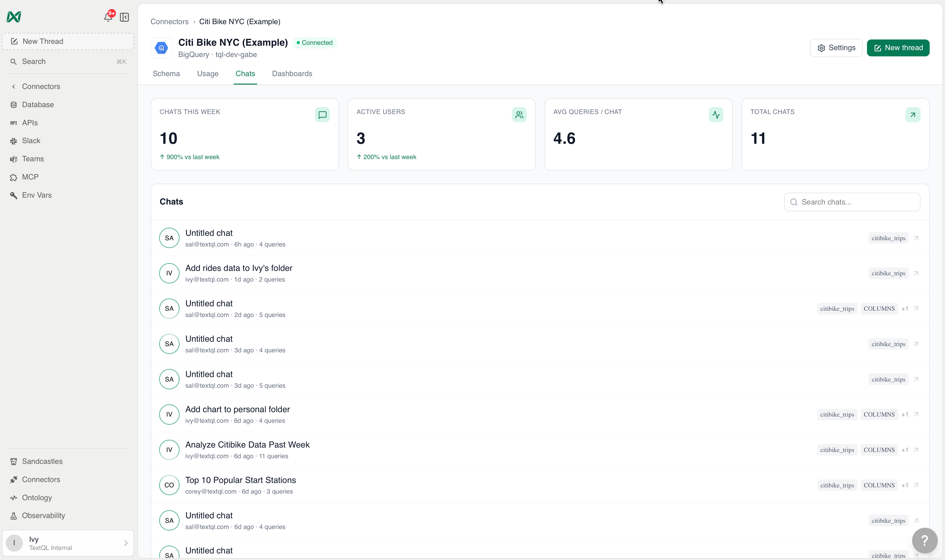
Task: Expand +1 tags on Top 10 chat
Action: (905, 485)
